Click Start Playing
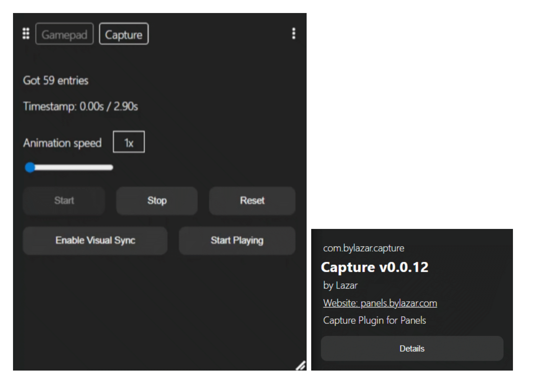The height and width of the screenshot is (392, 534). tap(237, 240)
